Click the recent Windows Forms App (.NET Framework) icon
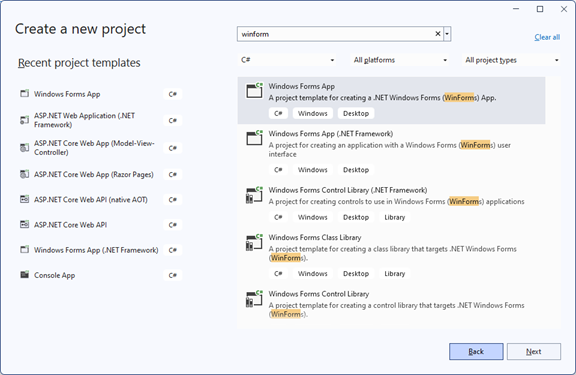This screenshot has width=576, height=375. pyautogui.click(x=24, y=250)
